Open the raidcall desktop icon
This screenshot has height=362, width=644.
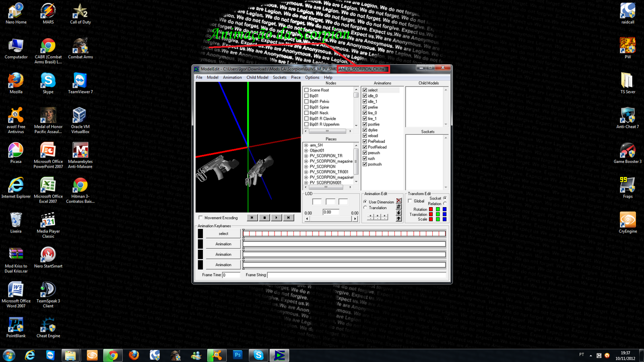pos(627,13)
